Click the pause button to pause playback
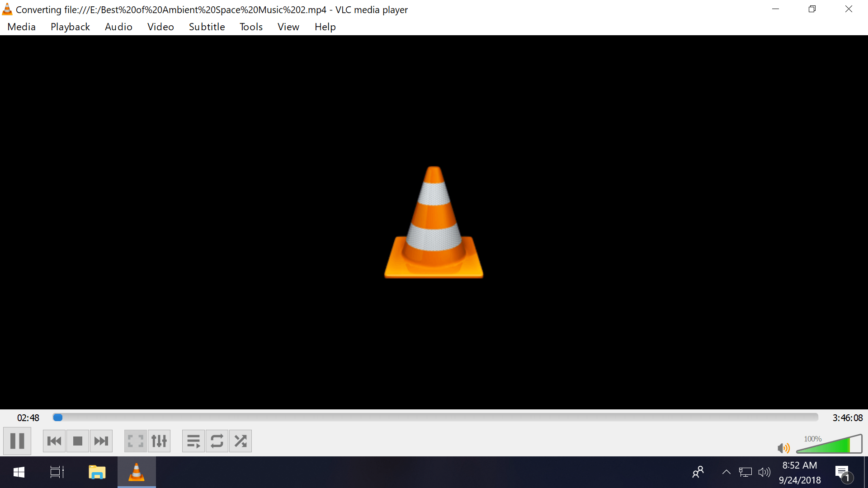 (x=18, y=441)
